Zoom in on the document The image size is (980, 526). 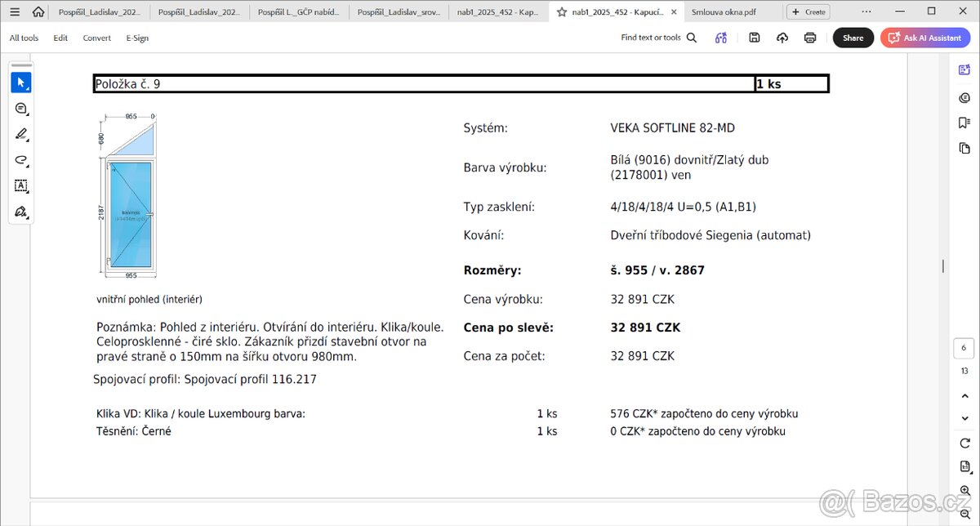coord(964,489)
